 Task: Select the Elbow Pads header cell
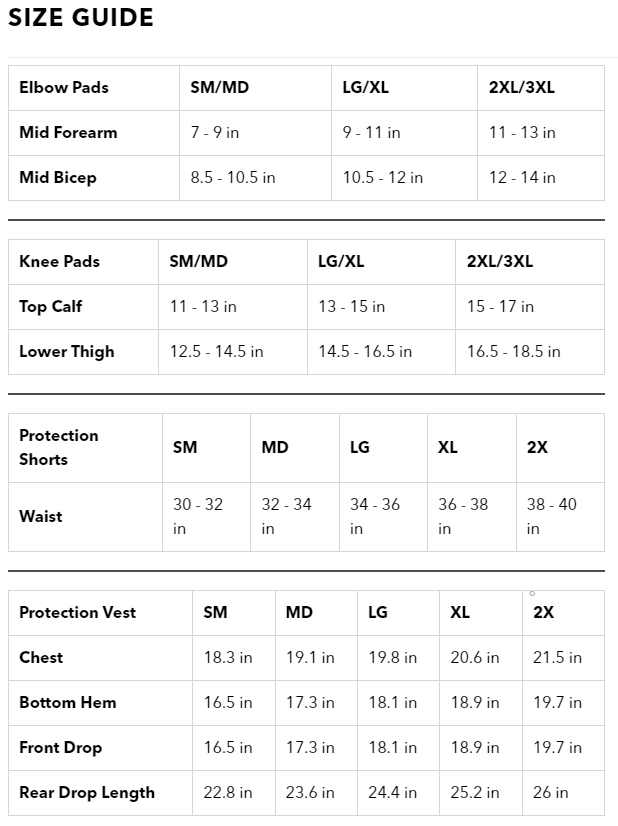point(94,88)
